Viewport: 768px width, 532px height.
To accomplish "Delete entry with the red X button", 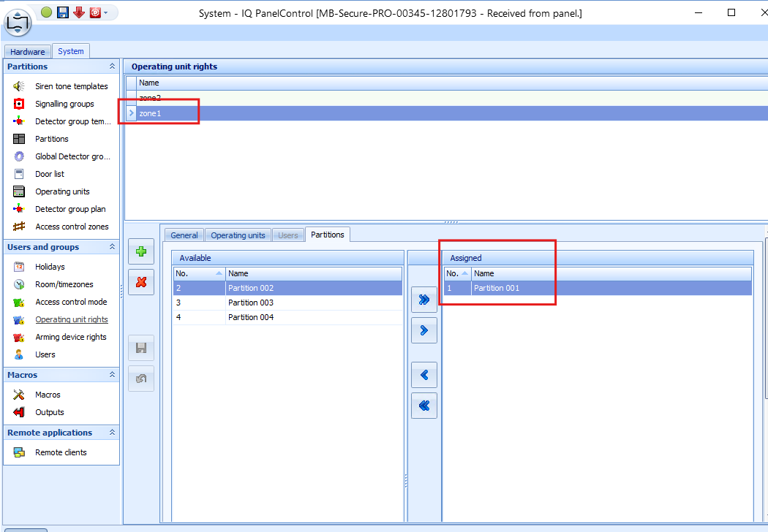I will click(x=141, y=282).
